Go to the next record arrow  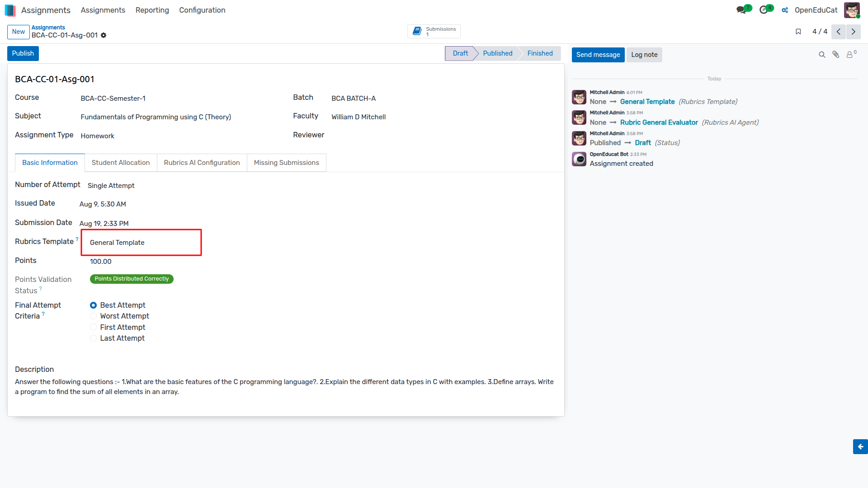(854, 32)
